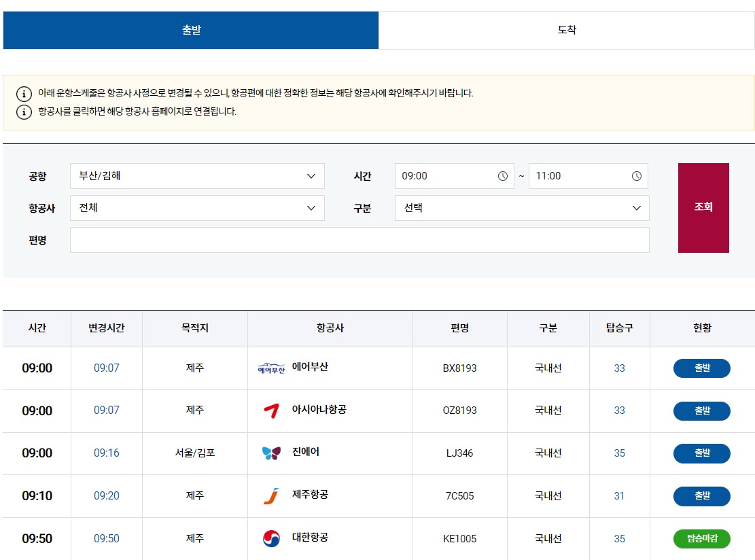Click the 변경시간 column header
Viewport: 755px width, 560px height.
107,328
